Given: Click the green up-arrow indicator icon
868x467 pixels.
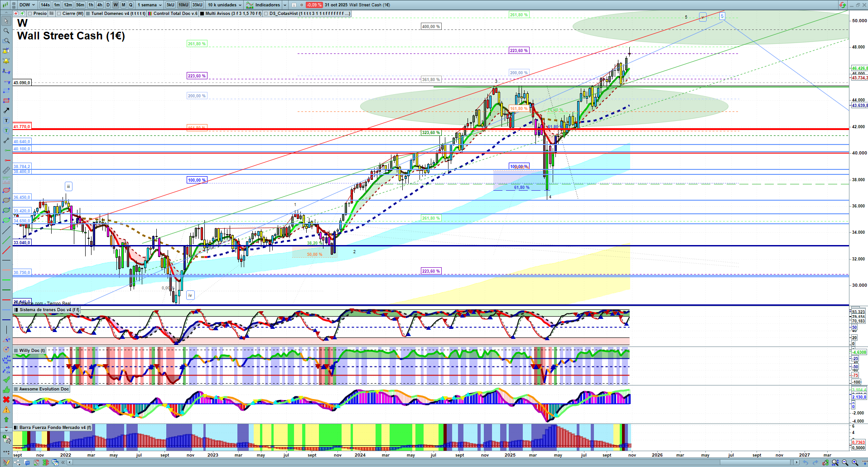Looking at the screenshot, I should pyautogui.click(x=22, y=14).
